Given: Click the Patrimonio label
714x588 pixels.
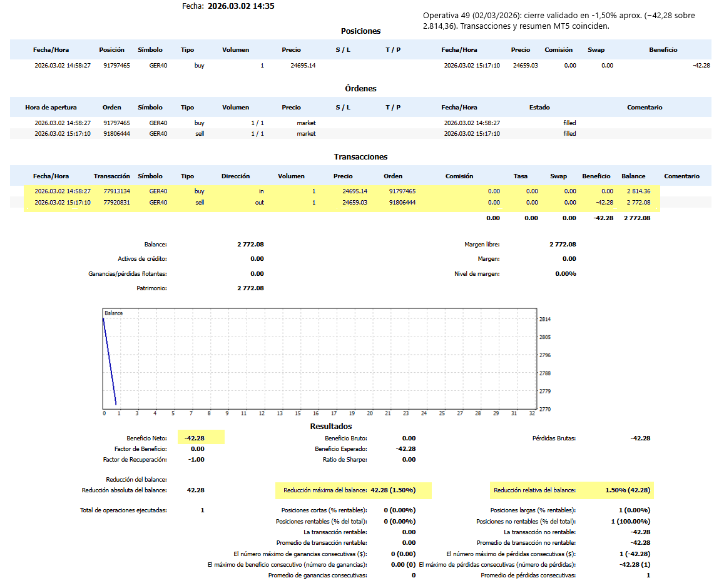Looking at the screenshot, I should (x=151, y=288).
